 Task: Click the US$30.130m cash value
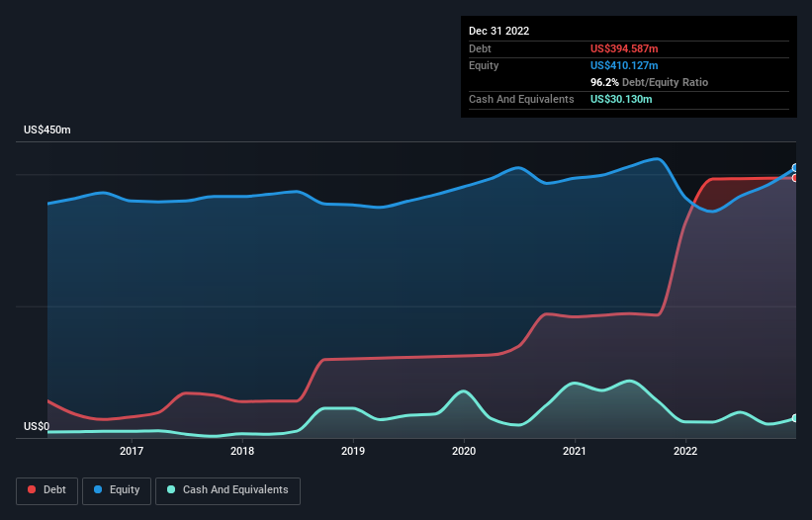tap(621, 99)
